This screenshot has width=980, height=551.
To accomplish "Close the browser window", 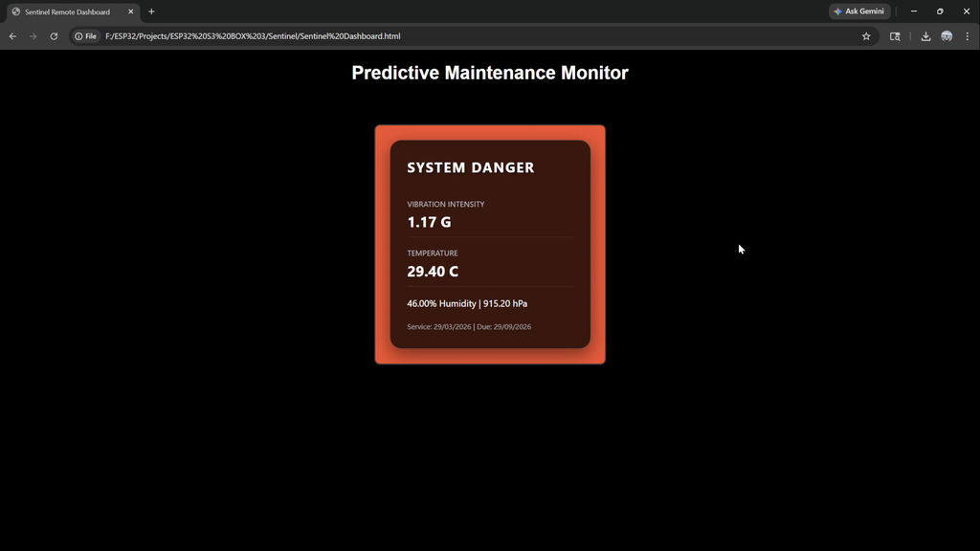I will (x=967, y=11).
